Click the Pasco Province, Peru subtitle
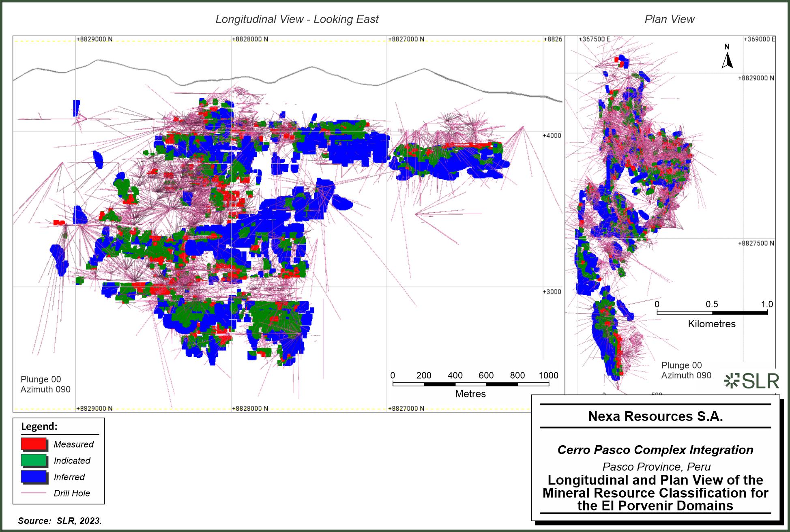 [655, 466]
